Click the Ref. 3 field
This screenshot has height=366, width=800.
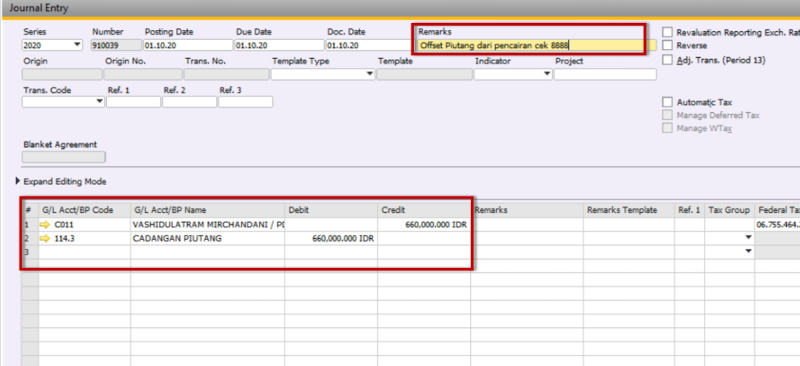click(245, 102)
